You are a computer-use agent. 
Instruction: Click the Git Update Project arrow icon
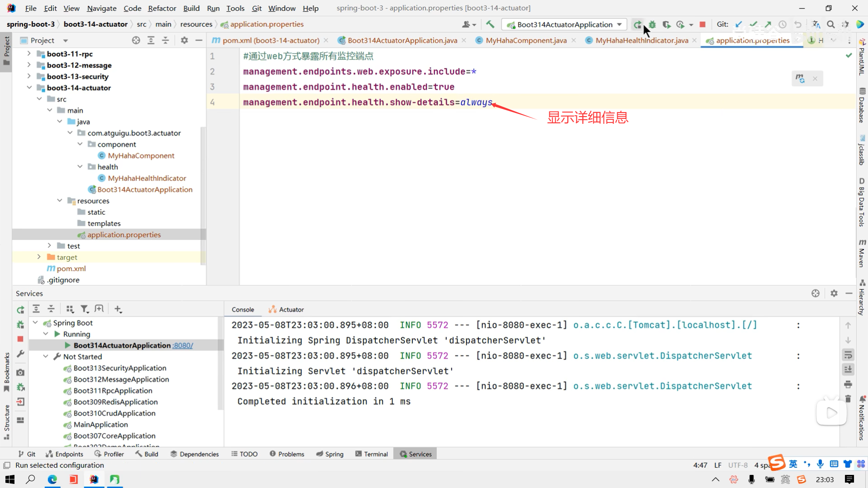click(x=739, y=25)
